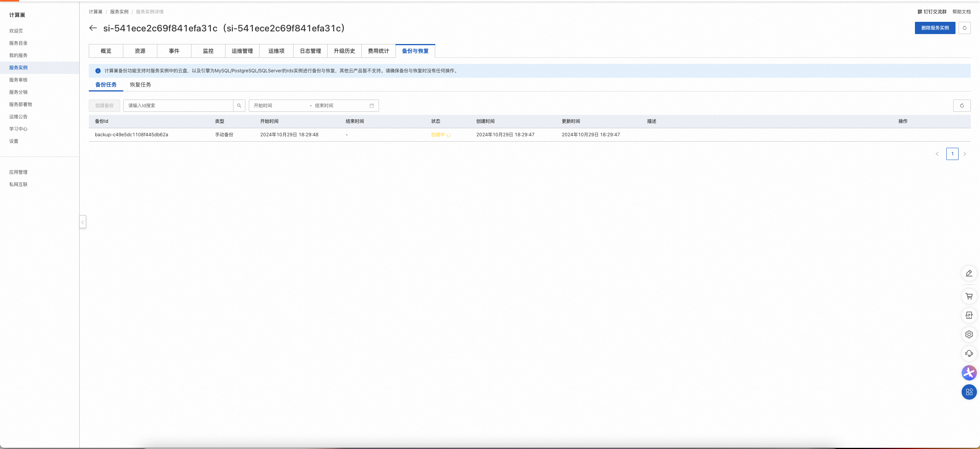This screenshot has height=449, width=980.
Task: Click the 删除服务实例 button
Action: point(935,28)
